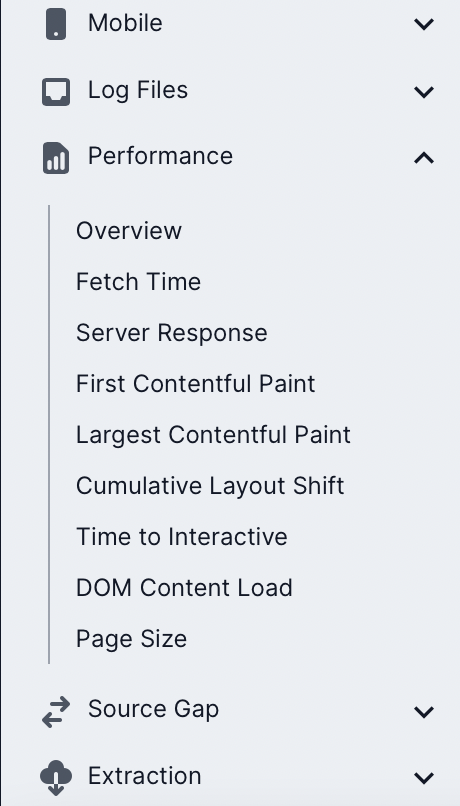Viewport: 460px width, 806px height.
Task: Select the Fetch Time submenu item
Action: [138, 282]
